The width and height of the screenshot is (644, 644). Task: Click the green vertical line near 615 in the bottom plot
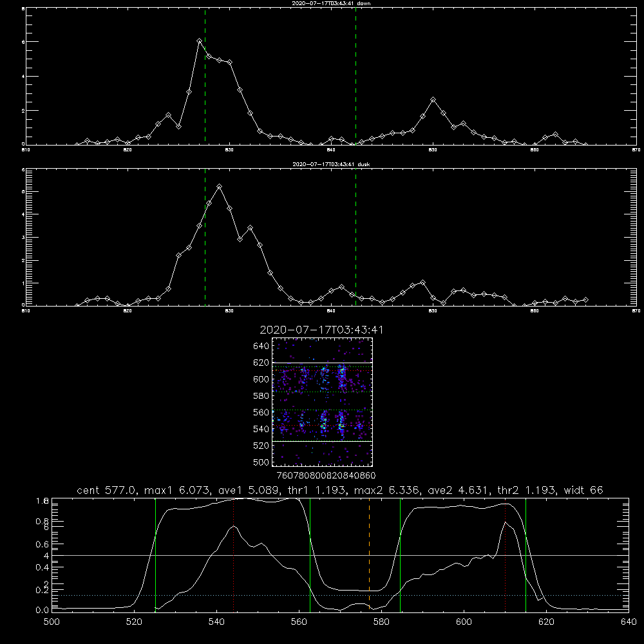(526, 554)
